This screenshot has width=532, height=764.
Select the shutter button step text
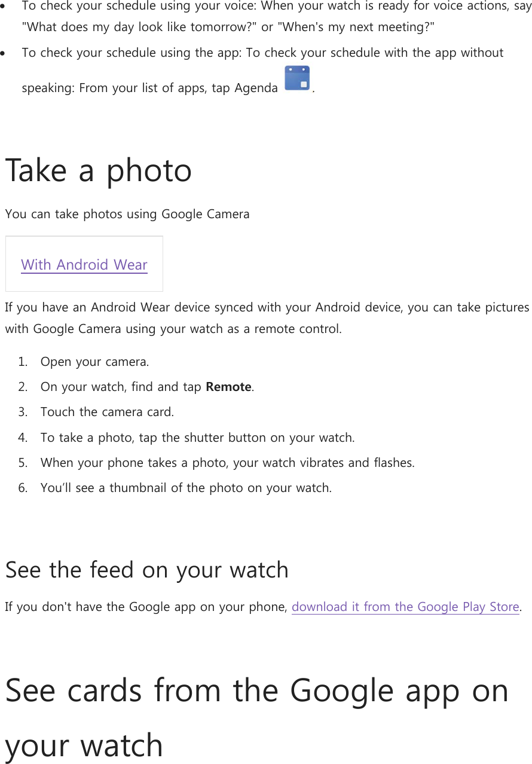(197, 438)
